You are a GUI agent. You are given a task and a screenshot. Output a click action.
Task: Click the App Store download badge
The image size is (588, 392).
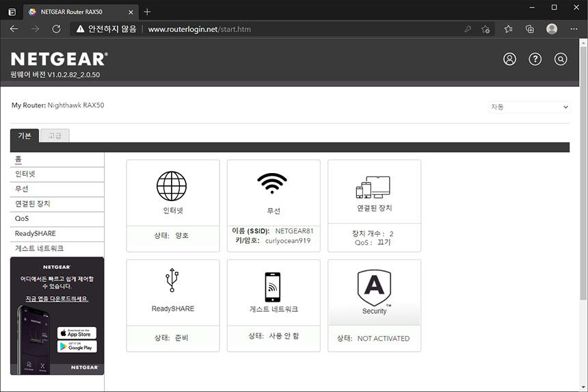77,332
